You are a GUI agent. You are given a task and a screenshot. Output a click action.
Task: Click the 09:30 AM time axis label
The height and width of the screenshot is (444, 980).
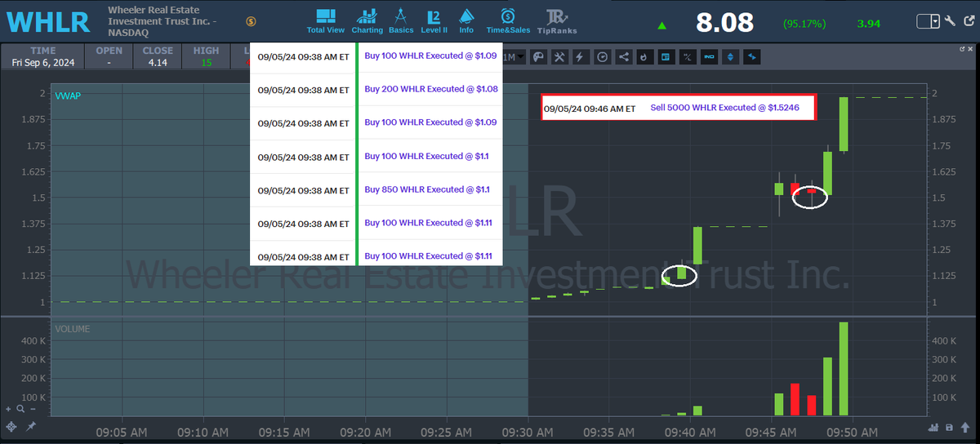(528, 432)
